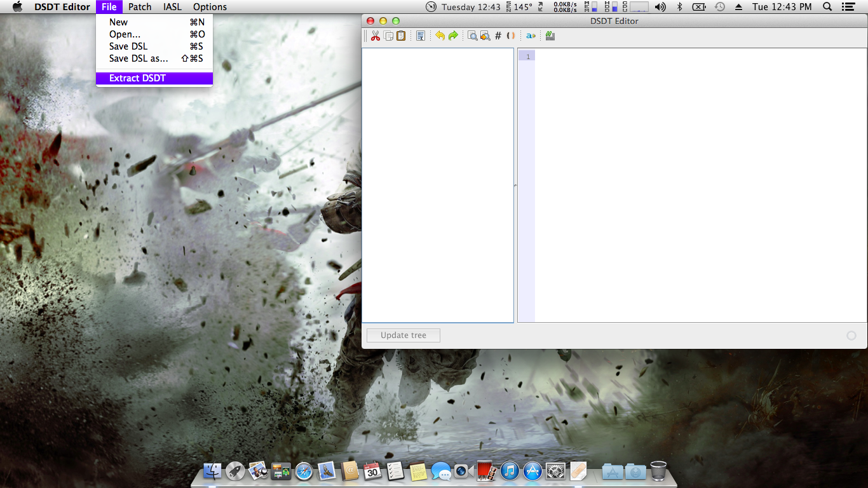The height and width of the screenshot is (488, 868).
Task: Choose Open... from the File menu
Action: tap(154, 34)
